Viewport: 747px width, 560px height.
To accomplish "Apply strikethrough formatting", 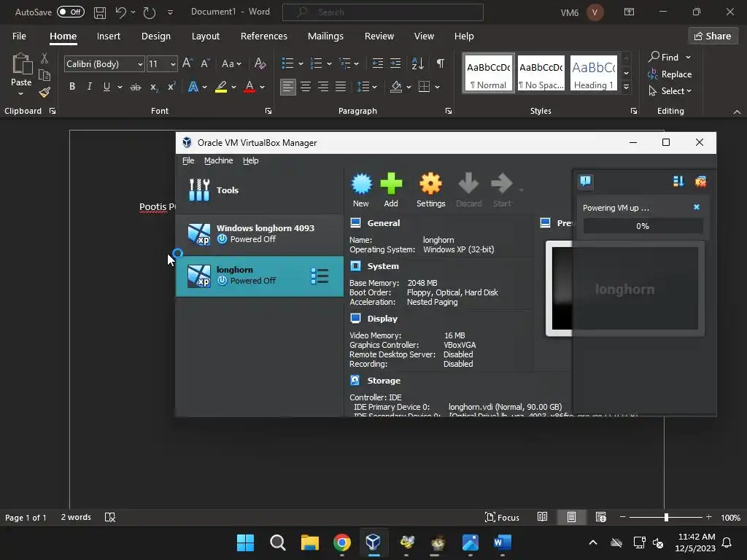I will [x=136, y=87].
